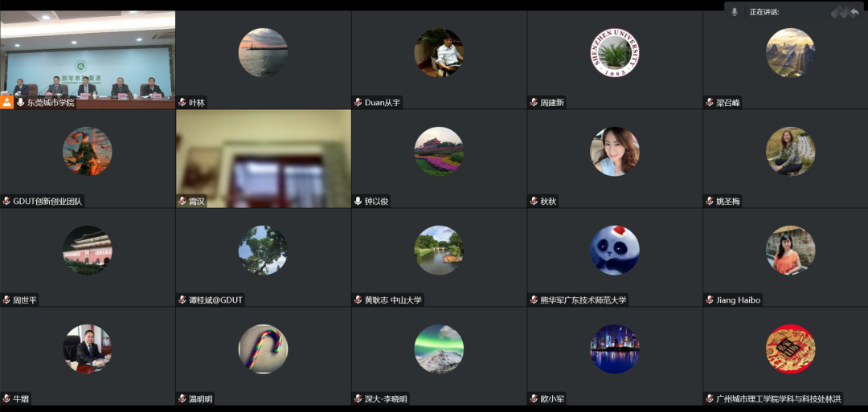Click the active microphone icon beside 钟以俊
The width and height of the screenshot is (868, 412).
(x=358, y=201)
